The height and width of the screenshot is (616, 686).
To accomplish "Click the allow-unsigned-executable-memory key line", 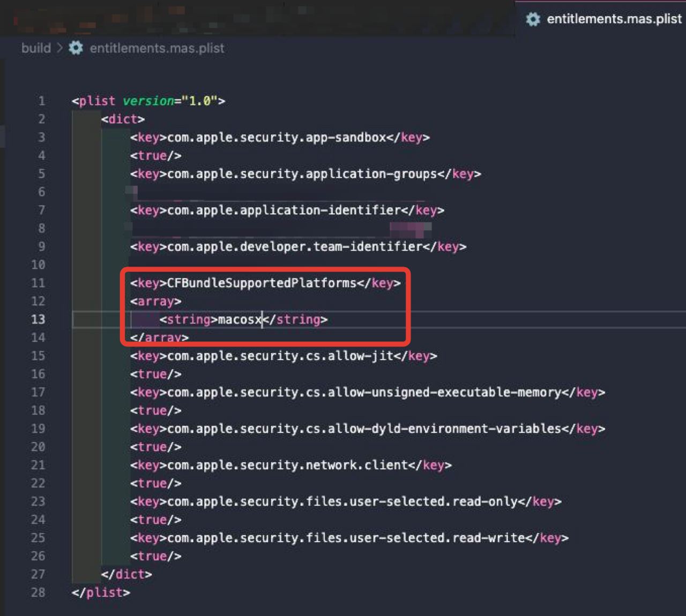I will coord(368,392).
